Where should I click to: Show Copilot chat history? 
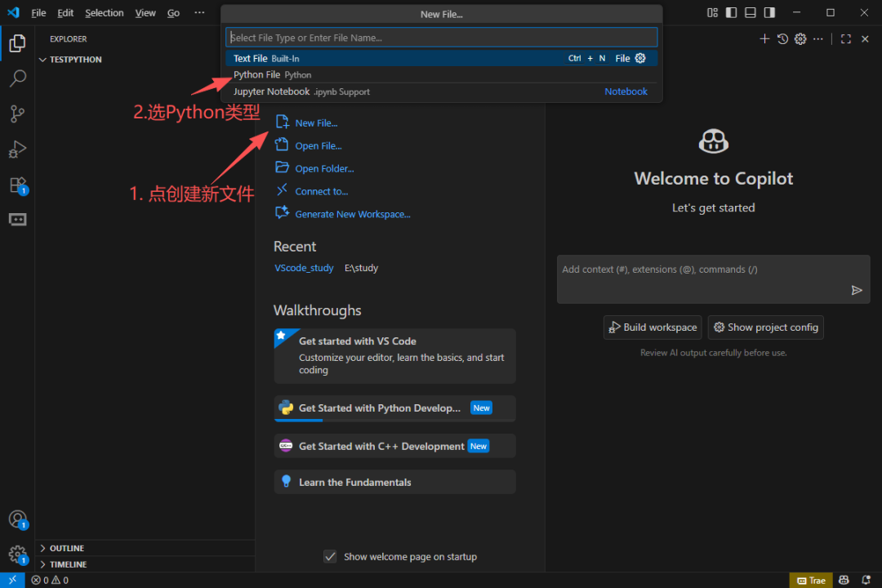click(782, 39)
